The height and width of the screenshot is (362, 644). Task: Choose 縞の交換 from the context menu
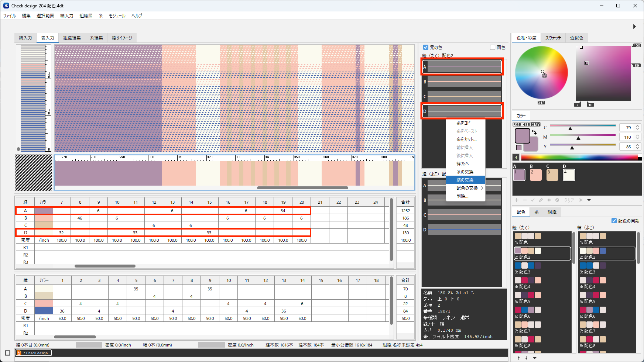[465, 180]
